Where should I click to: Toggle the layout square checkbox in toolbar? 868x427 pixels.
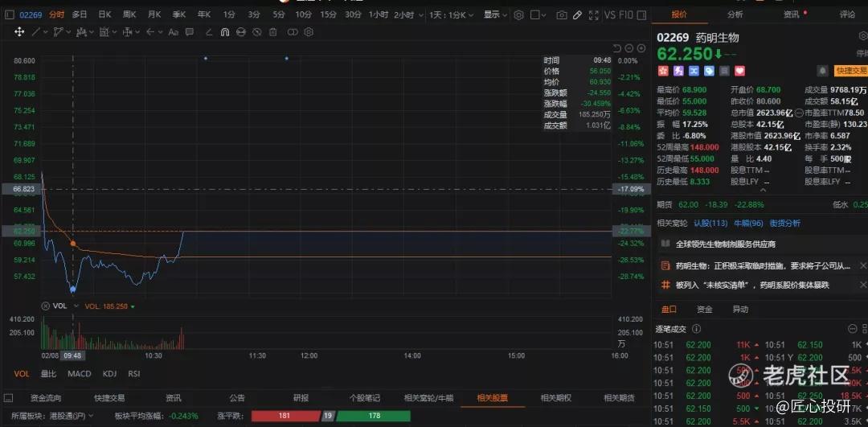pos(534,15)
